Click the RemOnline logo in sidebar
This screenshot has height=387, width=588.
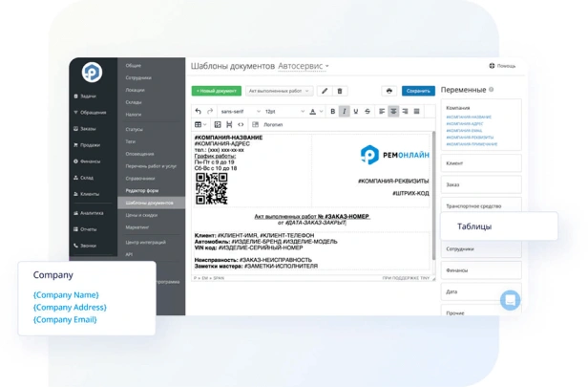(x=92, y=73)
